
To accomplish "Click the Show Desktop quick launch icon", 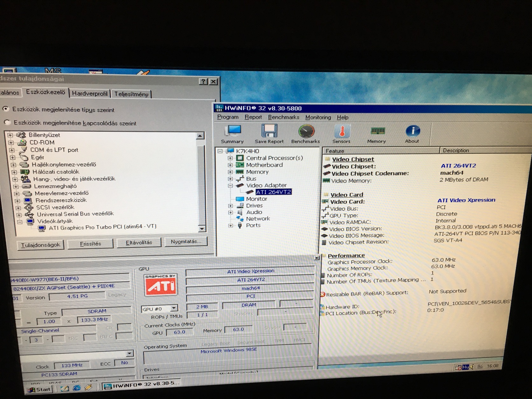I will coord(65,388).
